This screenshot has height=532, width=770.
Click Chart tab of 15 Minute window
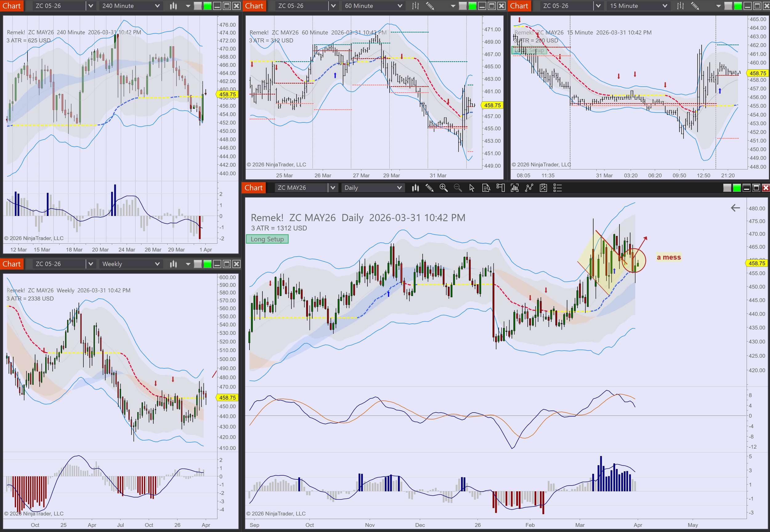point(519,6)
